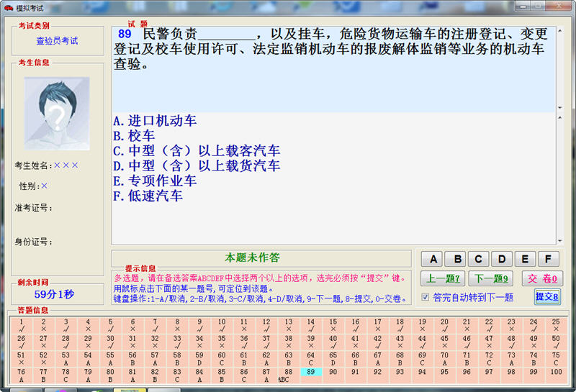
Task: Jump to question 95 in answer grid
Action: [x=444, y=375]
